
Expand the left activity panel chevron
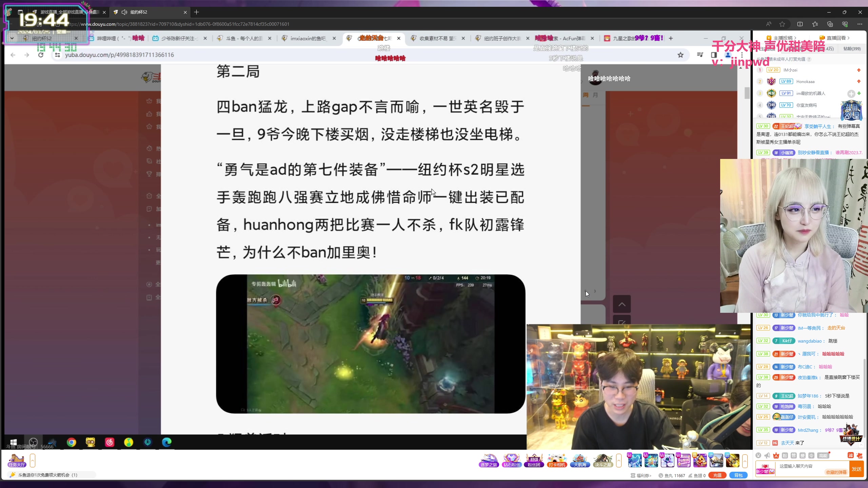point(33,461)
